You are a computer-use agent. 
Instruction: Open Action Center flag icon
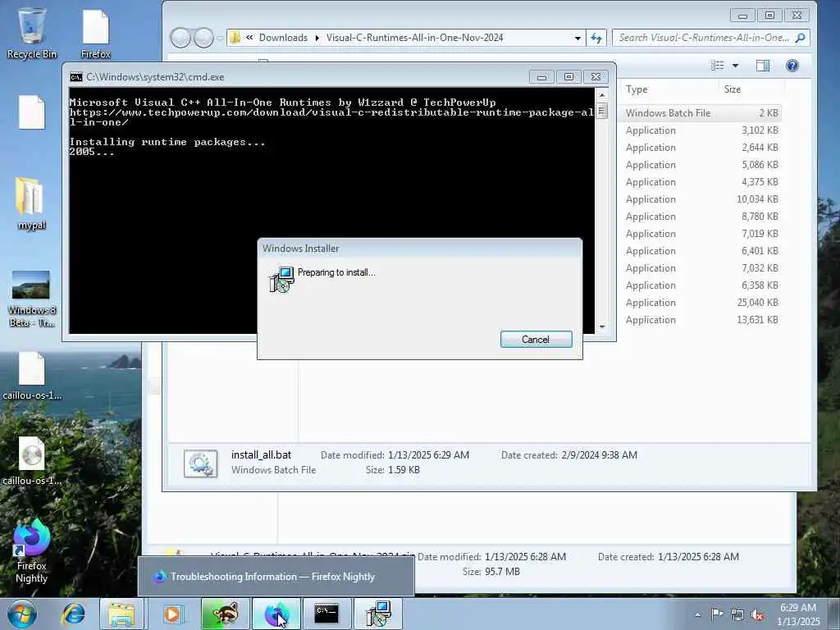[x=717, y=614]
